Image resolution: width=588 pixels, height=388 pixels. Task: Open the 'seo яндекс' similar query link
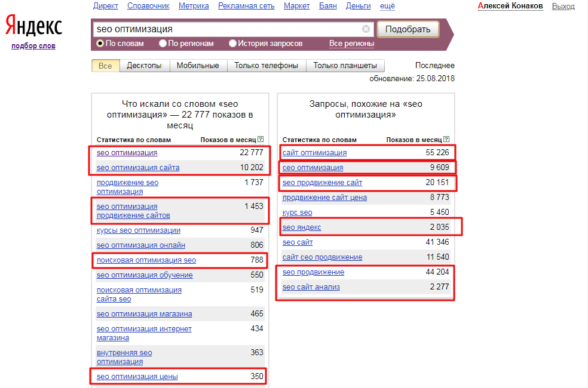(x=302, y=227)
